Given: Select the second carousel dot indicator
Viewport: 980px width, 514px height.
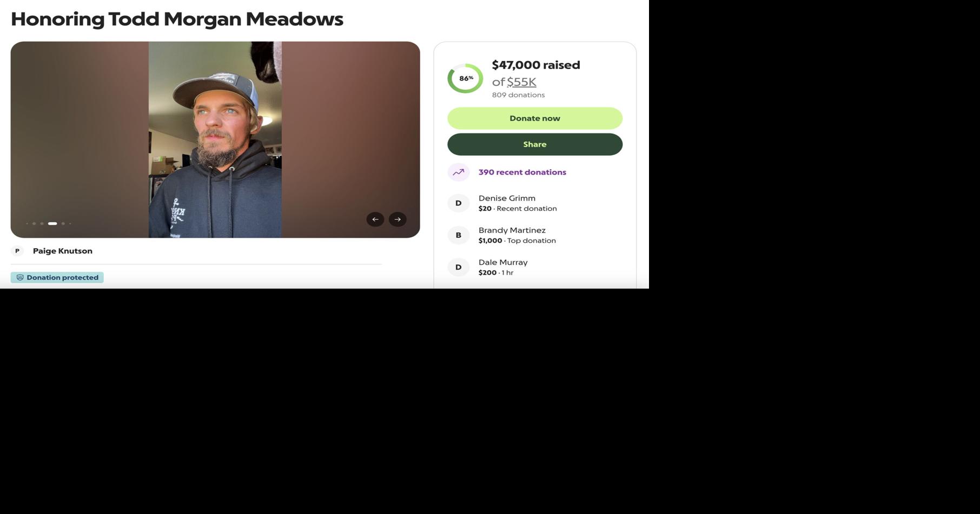Looking at the screenshot, I should 34,224.
